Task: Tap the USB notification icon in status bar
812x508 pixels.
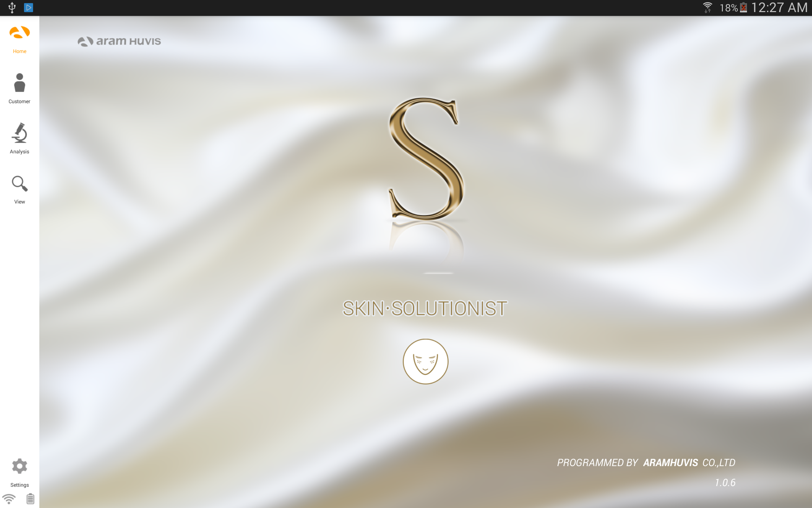Action: tap(12, 7)
